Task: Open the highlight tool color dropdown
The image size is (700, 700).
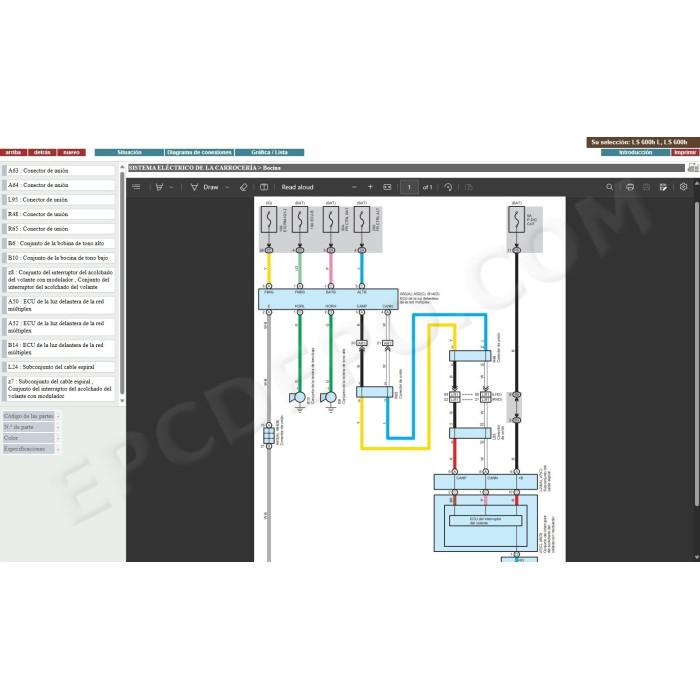Action: click(171, 188)
